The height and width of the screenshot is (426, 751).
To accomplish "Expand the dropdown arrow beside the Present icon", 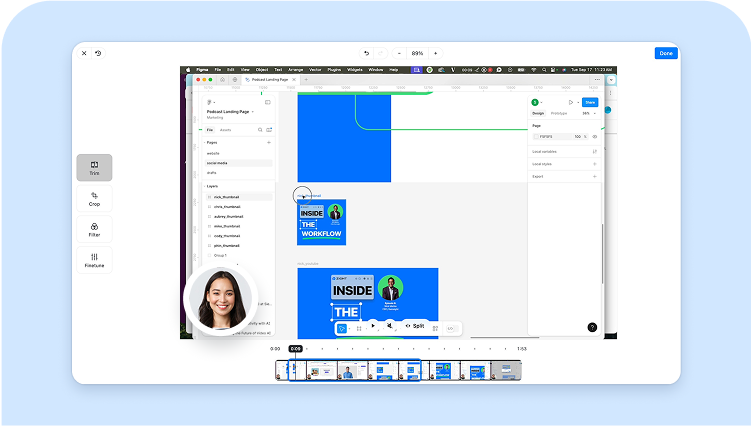I will point(578,102).
